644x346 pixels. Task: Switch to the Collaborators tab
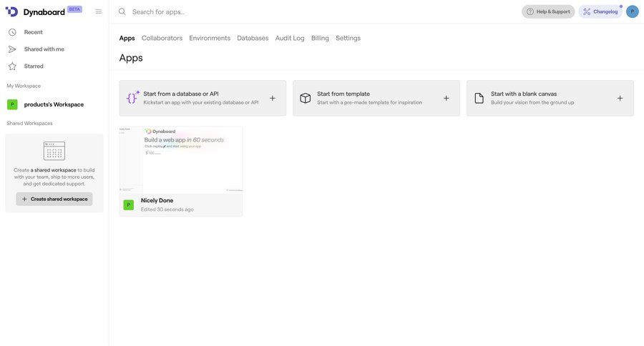(x=162, y=38)
